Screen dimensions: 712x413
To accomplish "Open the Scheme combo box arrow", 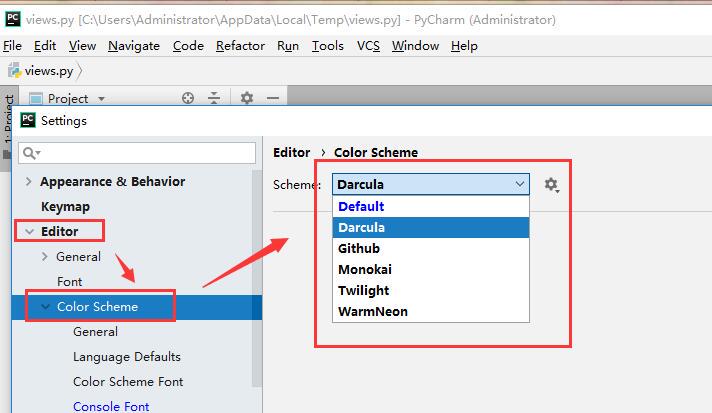I will pyautogui.click(x=519, y=184).
